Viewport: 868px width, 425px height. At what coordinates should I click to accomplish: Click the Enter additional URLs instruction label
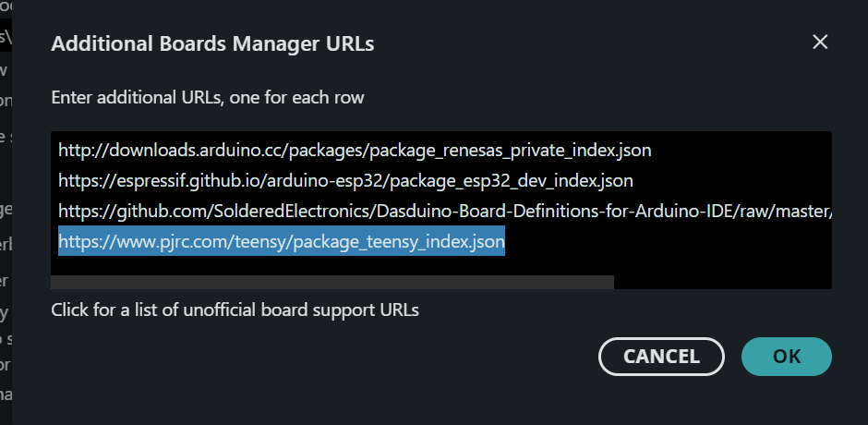(208, 98)
